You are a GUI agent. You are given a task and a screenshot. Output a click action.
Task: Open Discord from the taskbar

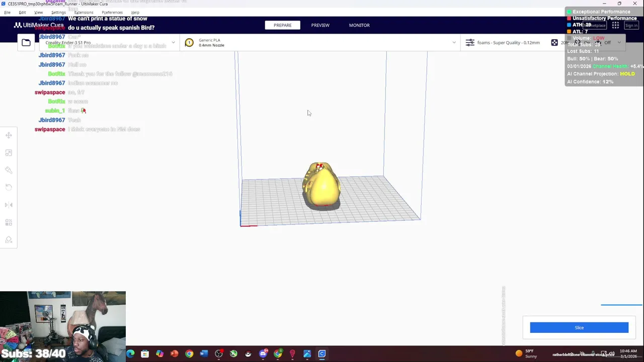(x=263, y=354)
